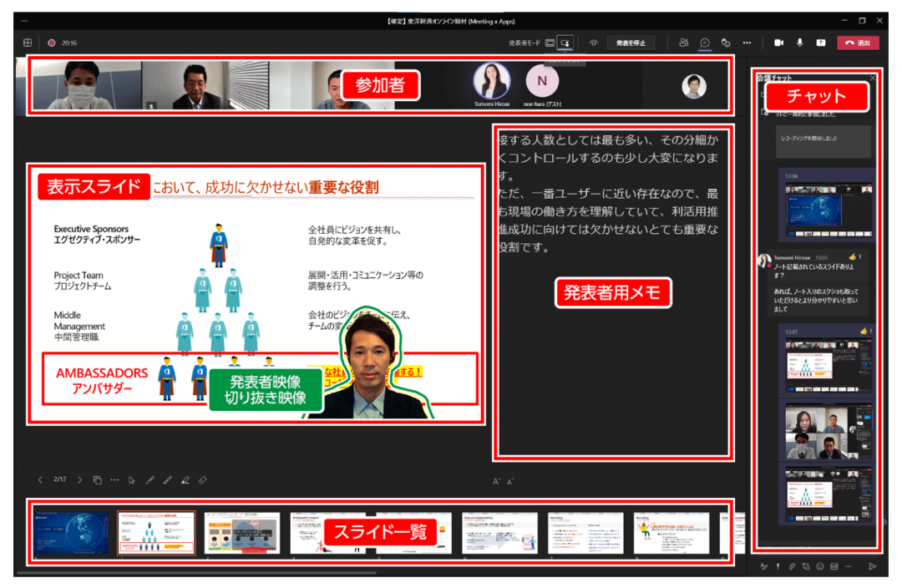Decrease the presenter notes font size

tap(510, 482)
